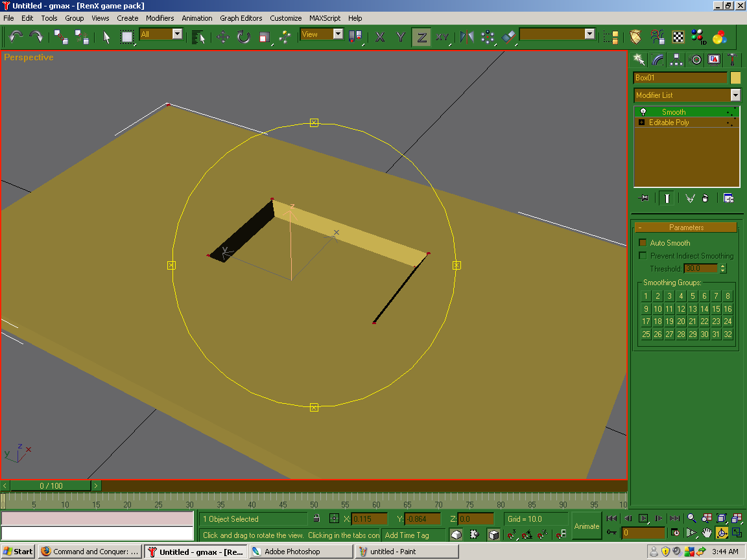Click the Box01 object color swatch
This screenshot has height=560, width=747.
(735, 78)
